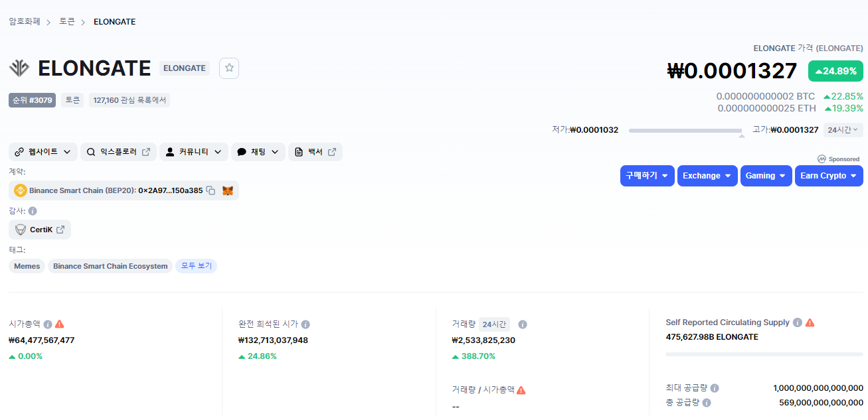Viewport: 868px width, 420px height.
Task: Go to 암호화폐 breadcrumb
Action: [25, 22]
